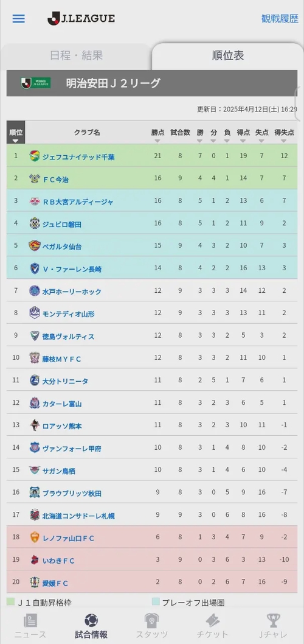Sort table by 勝点 column
The height and width of the screenshot is (644, 304).
coord(157,135)
